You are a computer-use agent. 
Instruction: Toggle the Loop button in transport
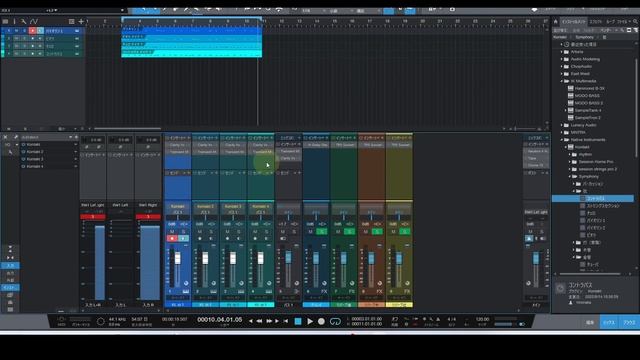tap(335, 322)
